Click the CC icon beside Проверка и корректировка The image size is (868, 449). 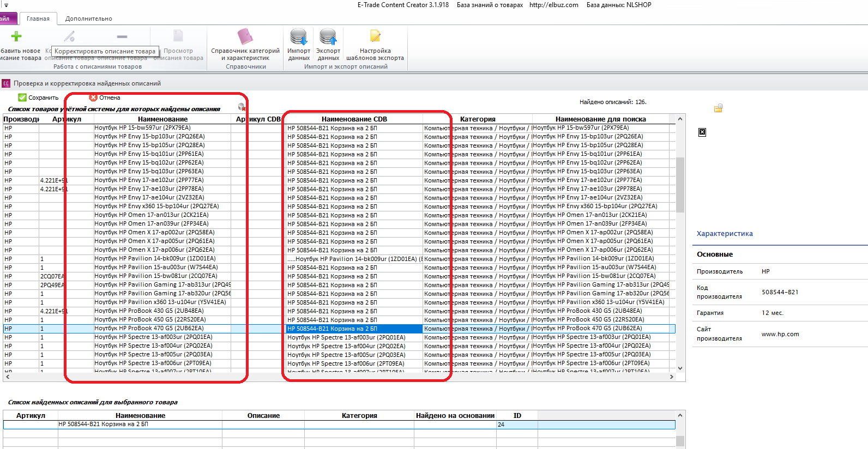click(x=6, y=83)
